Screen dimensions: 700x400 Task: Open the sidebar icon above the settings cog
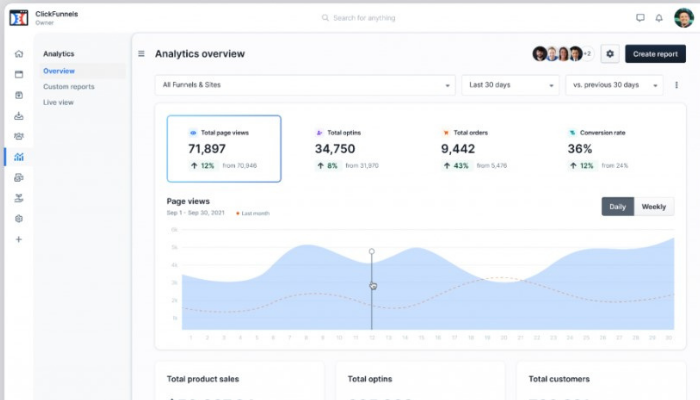(19, 198)
